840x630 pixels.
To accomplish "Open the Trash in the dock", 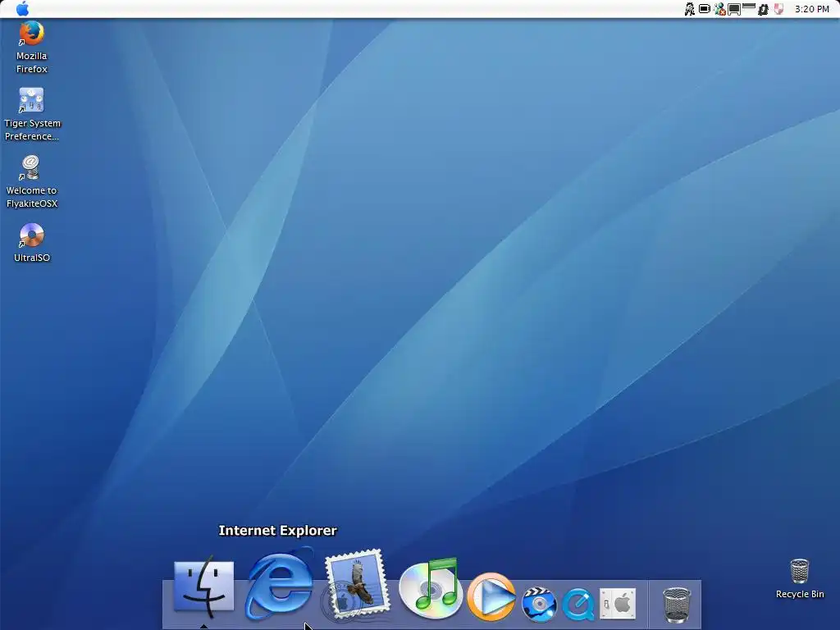I will (x=677, y=605).
